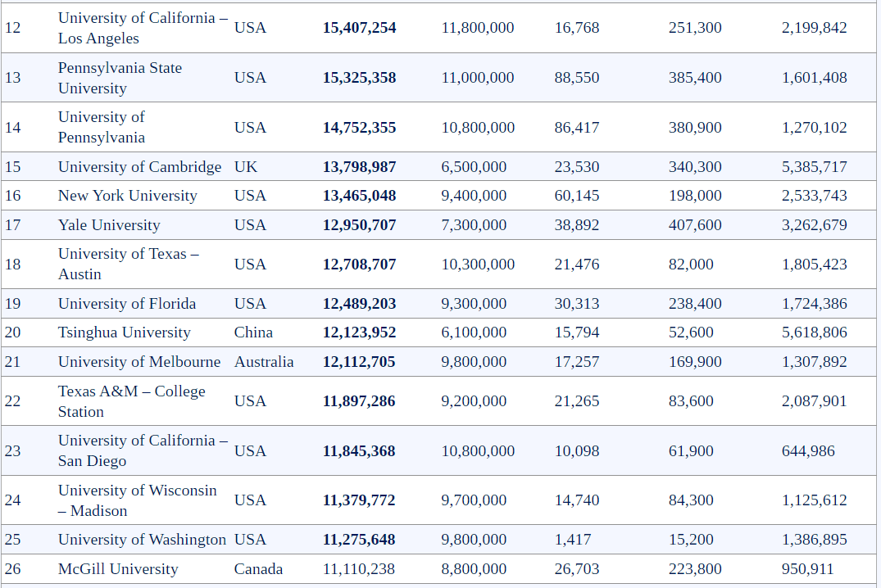
Task: Click Texas A&M – College Station
Action: pos(131,401)
